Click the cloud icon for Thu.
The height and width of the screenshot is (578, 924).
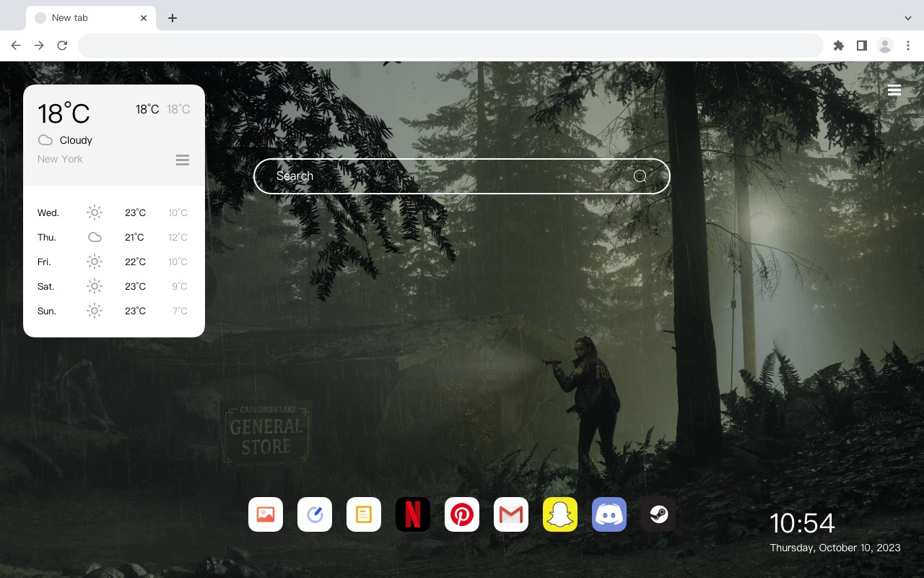[x=95, y=237]
